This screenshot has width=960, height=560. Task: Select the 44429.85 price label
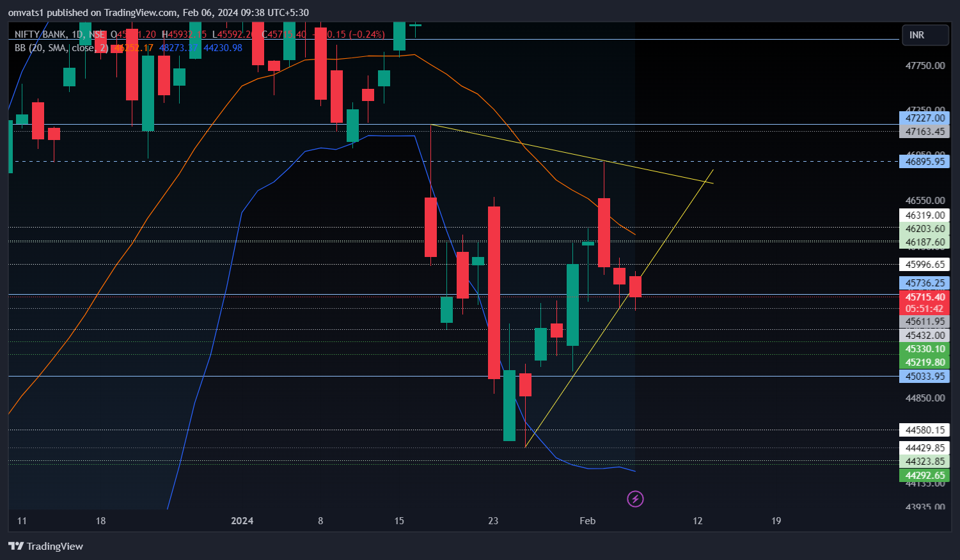(924, 448)
